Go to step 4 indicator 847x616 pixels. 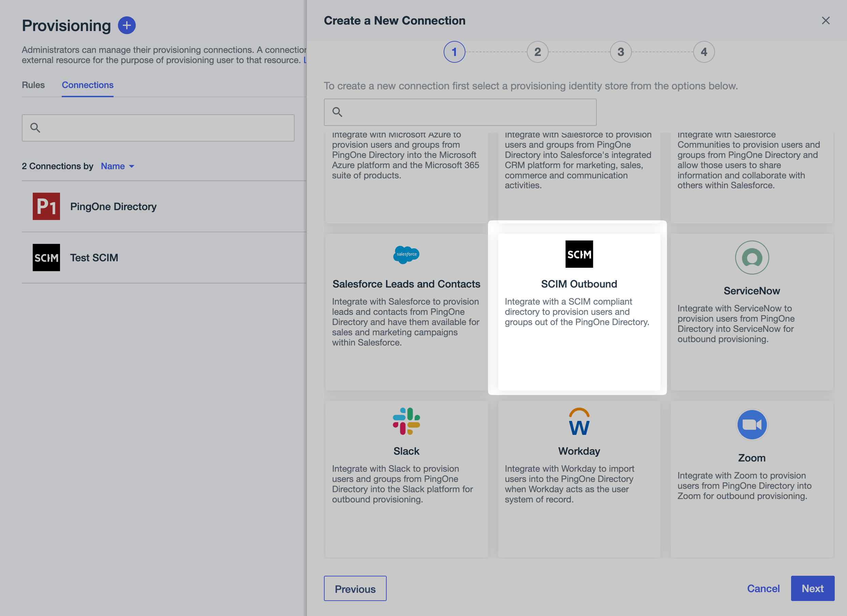[703, 52]
